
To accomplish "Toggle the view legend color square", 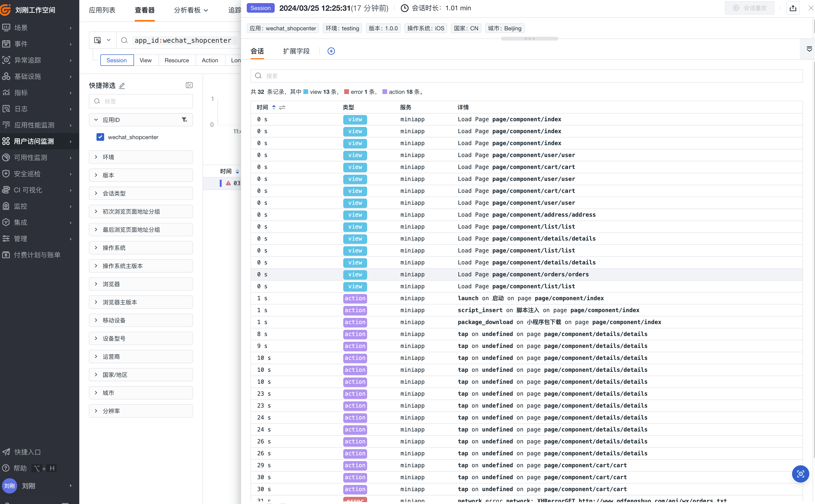I will coord(306,92).
